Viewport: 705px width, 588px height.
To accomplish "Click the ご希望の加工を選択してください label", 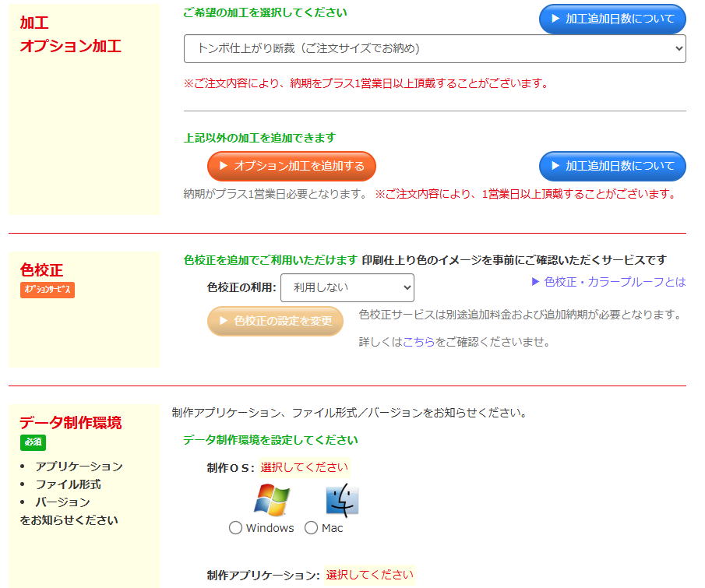I will (266, 12).
